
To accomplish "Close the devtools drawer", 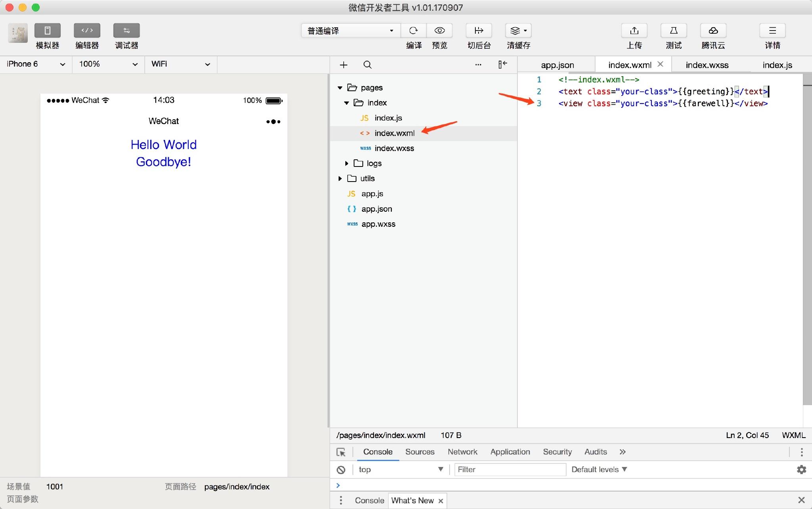I will (x=801, y=500).
